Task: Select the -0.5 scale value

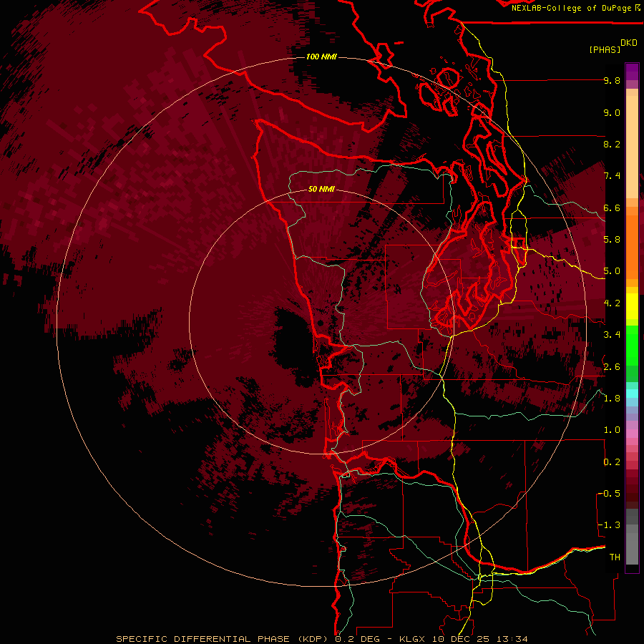Action: click(610, 494)
